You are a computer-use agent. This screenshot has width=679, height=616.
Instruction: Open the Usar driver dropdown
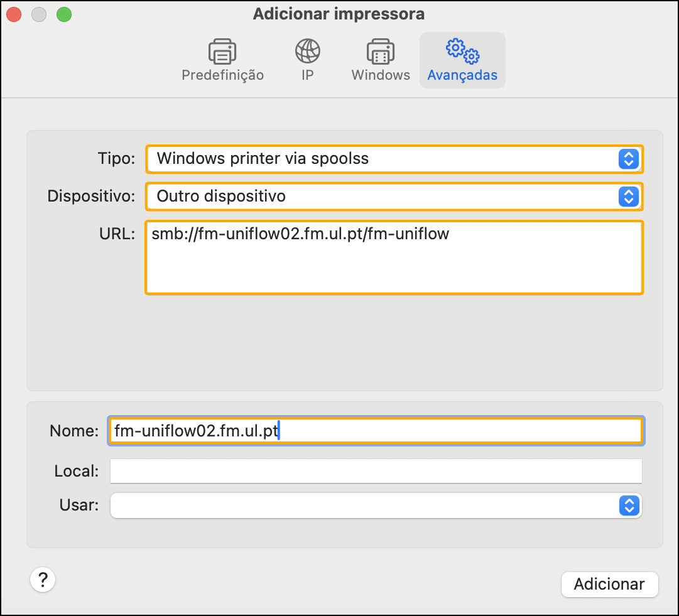(376, 505)
